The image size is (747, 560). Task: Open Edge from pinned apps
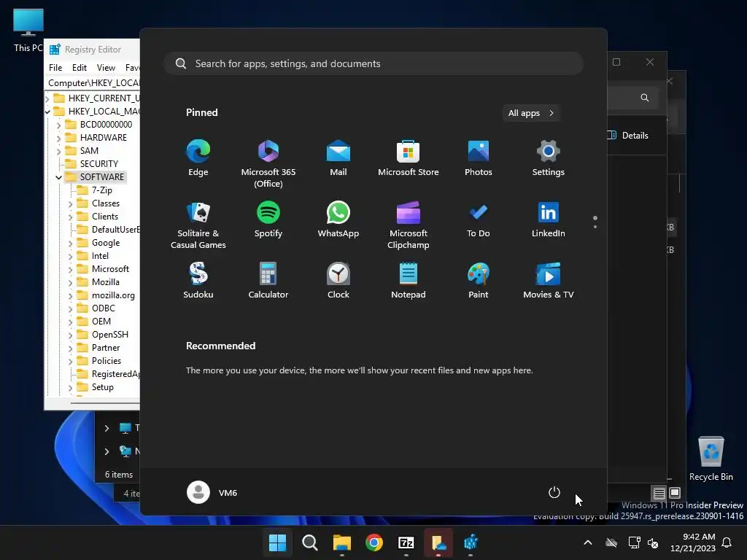coord(198,158)
